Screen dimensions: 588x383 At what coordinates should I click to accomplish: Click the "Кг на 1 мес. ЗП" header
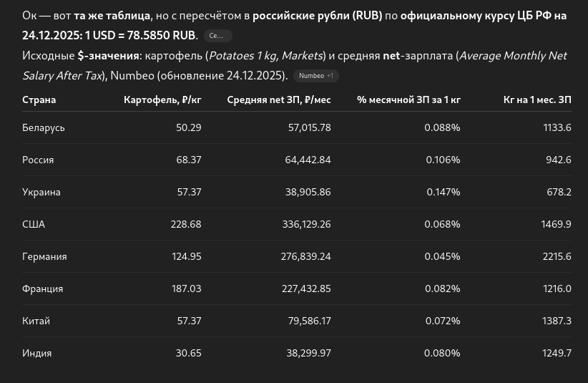point(537,100)
